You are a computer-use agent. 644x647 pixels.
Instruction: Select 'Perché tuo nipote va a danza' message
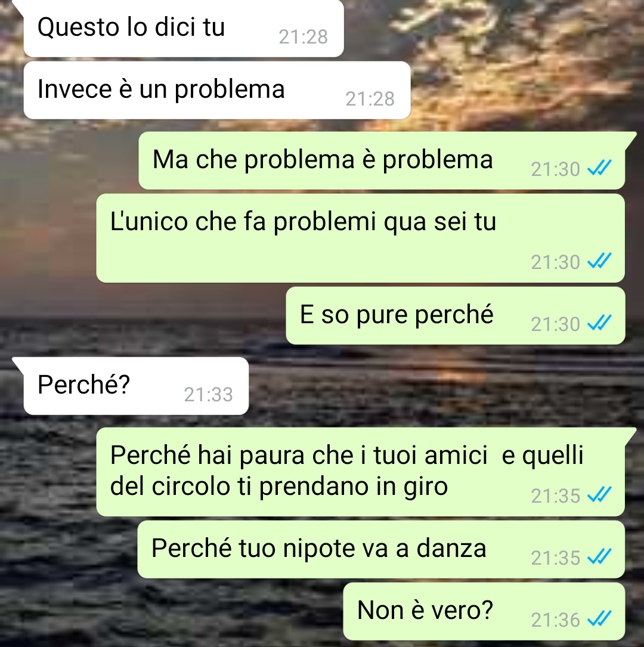[x=381, y=549]
